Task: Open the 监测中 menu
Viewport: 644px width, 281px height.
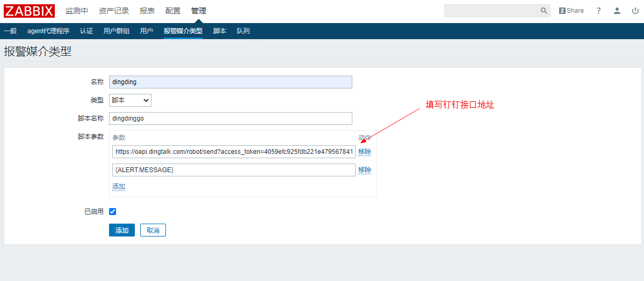Action: tap(77, 11)
